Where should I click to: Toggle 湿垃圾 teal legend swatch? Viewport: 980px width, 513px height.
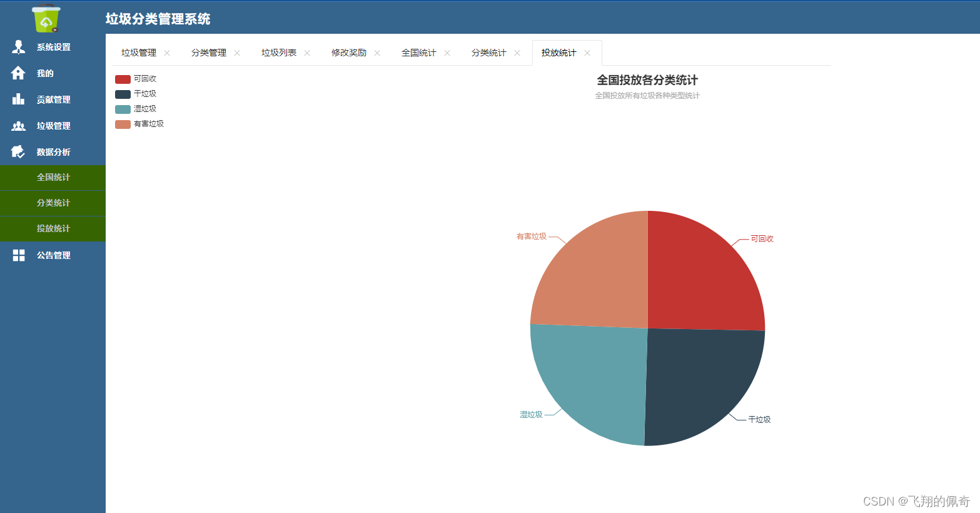(123, 109)
